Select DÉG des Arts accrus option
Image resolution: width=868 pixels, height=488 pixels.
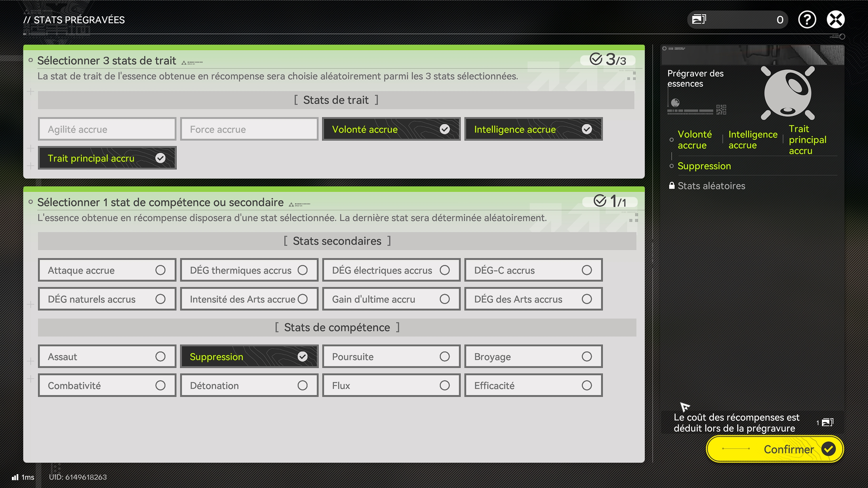(x=533, y=299)
